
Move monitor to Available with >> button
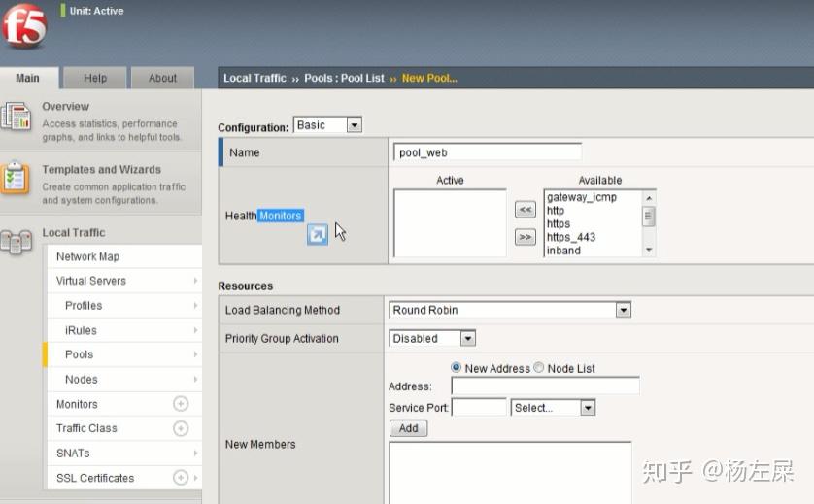526,237
